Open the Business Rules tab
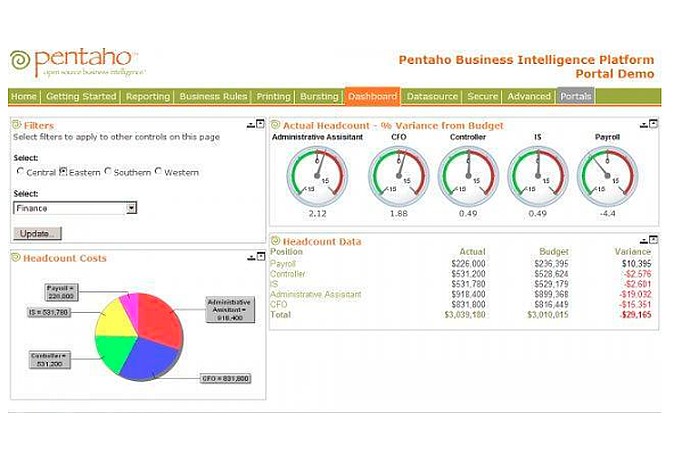The image size is (690, 460). click(x=213, y=96)
